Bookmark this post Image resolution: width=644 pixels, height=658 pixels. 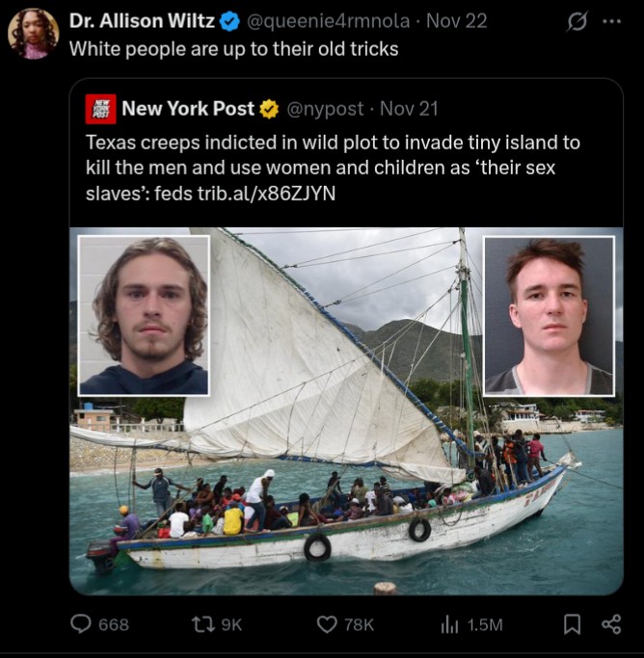(x=572, y=624)
